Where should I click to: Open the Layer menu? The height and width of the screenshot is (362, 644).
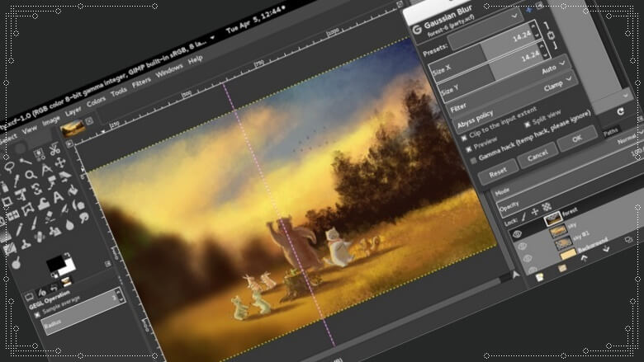[73, 111]
